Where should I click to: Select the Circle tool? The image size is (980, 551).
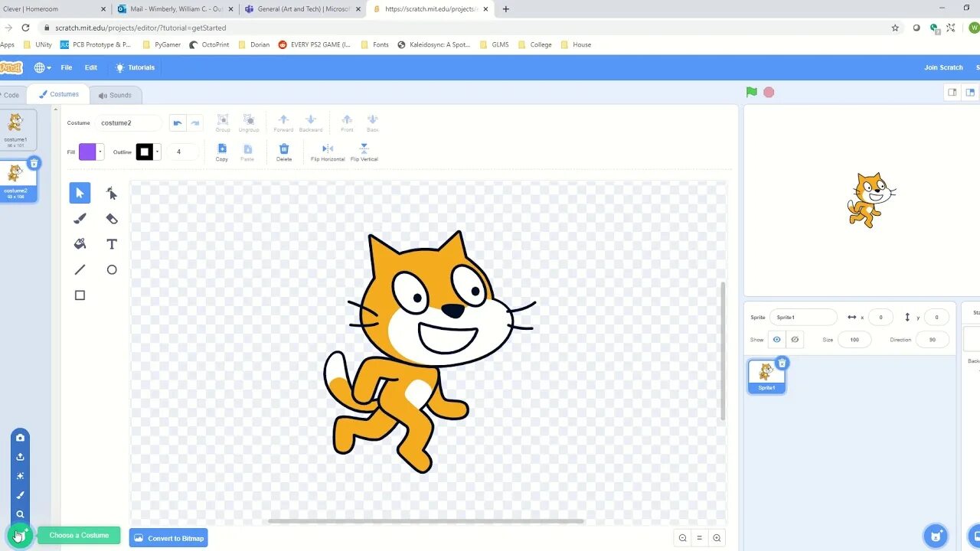pos(112,269)
